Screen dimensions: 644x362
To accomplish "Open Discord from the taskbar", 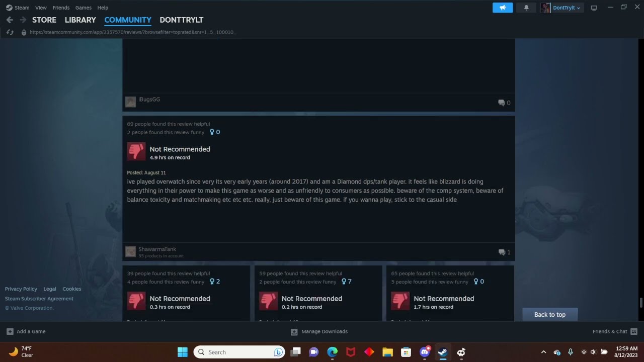I will pyautogui.click(x=425, y=352).
